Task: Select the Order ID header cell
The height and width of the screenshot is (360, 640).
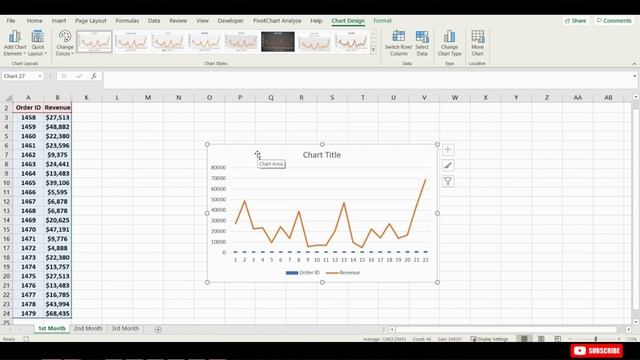Action: [28, 108]
